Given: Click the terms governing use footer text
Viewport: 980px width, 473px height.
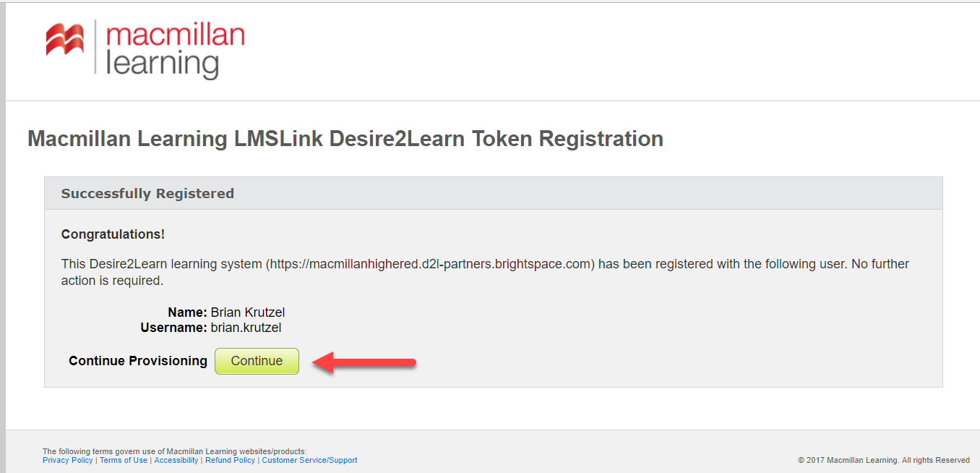Looking at the screenshot, I should (175, 450).
